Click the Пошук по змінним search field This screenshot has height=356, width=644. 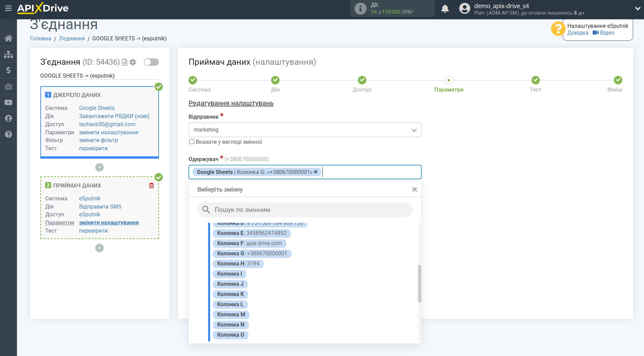[x=305, y=210]
